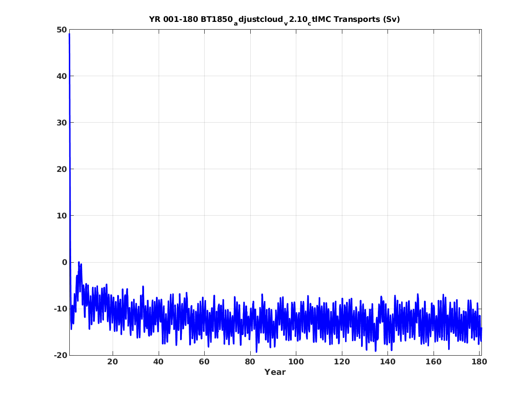Click the x-axis tick label '120'
The height and width of the screenshot is (399, 532).
(x=342, y=362)
